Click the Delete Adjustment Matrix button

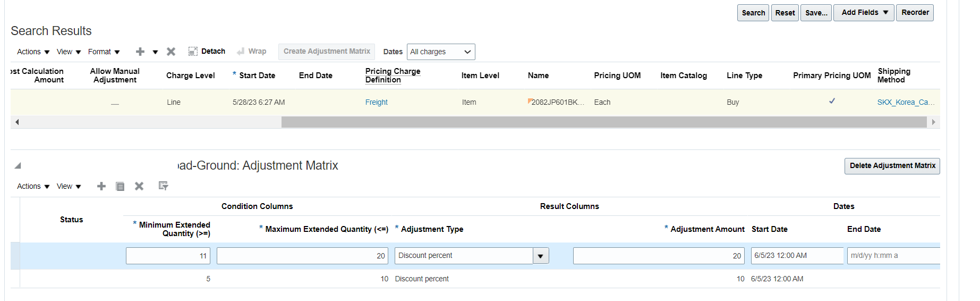pos(892,166)
